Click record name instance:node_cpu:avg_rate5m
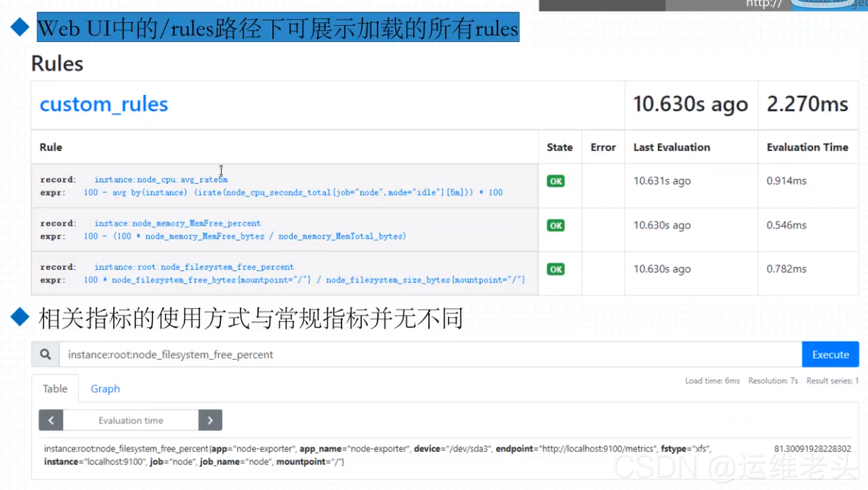Viewport: 868px width, 490px height. click(x=161, y=180)
